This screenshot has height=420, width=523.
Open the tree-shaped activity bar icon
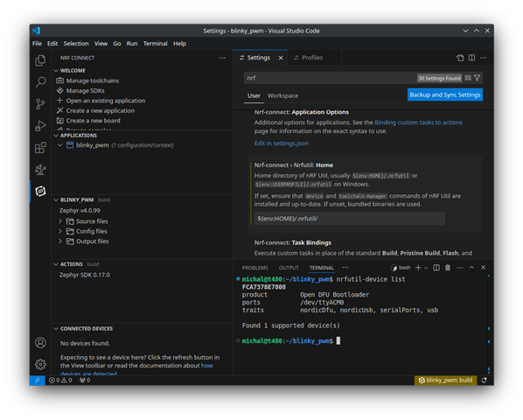[x=40, y=170]
